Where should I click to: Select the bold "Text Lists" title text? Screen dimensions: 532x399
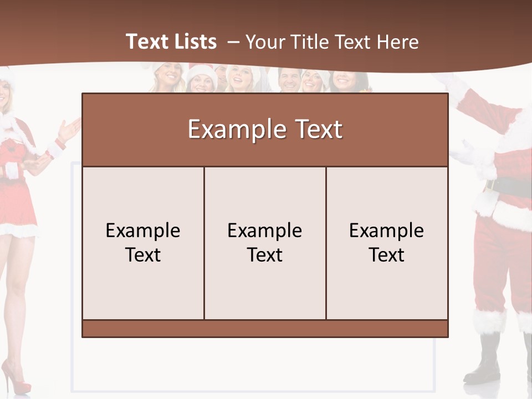pyautogui.click(x=171, y=42)
